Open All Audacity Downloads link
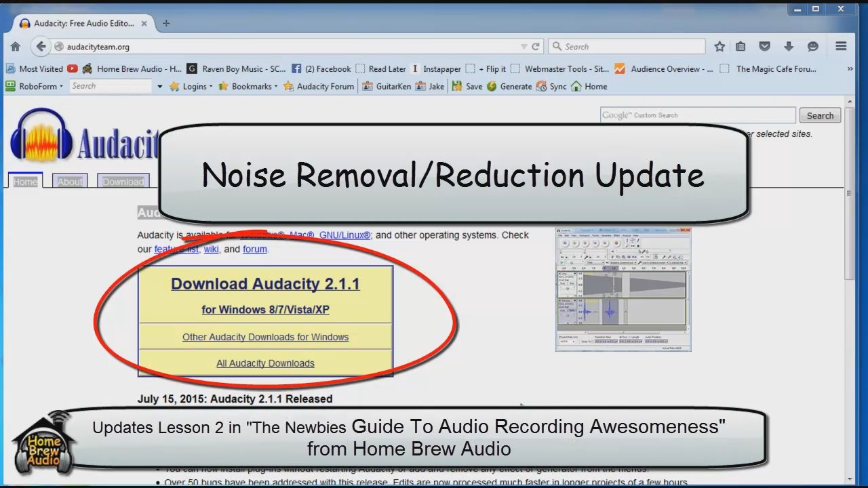 coord(265,363)
